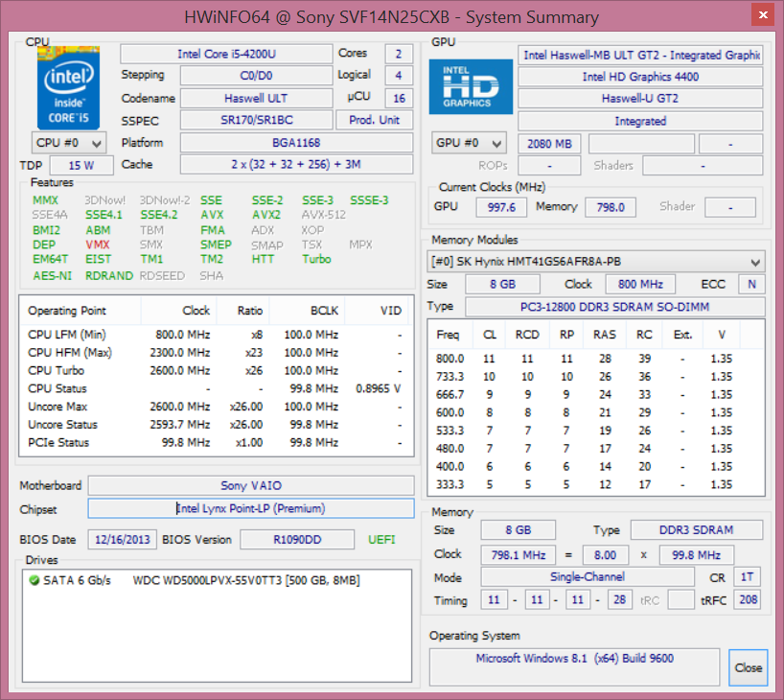
Task: Click the Close button
Action: point(748,667)
